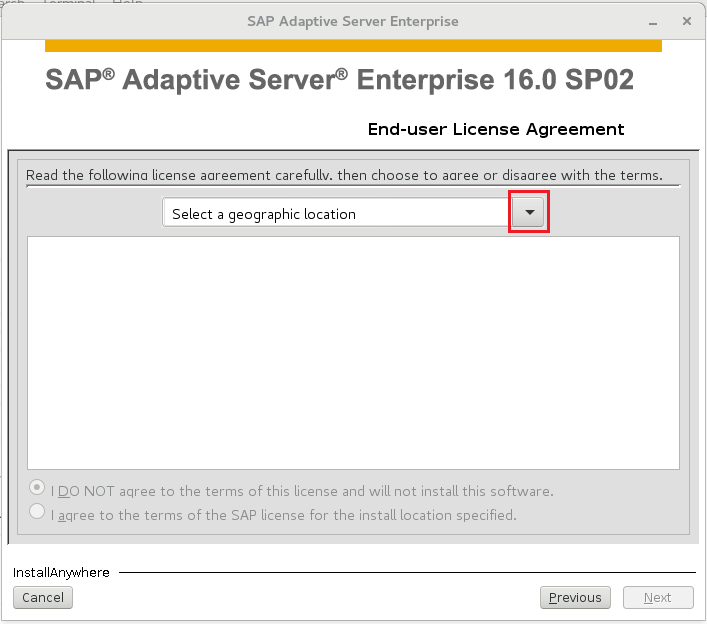Select 'I agree to the terms' radio button
The width and height of the screenshot is (707, 624).
coord(37,512)
